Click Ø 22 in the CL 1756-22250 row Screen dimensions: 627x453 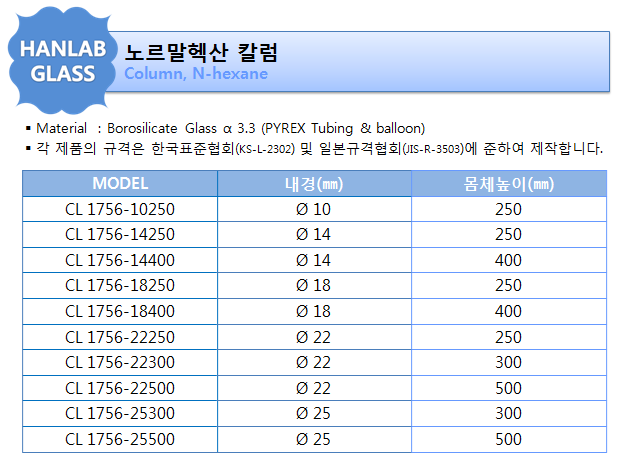[314, 337]
